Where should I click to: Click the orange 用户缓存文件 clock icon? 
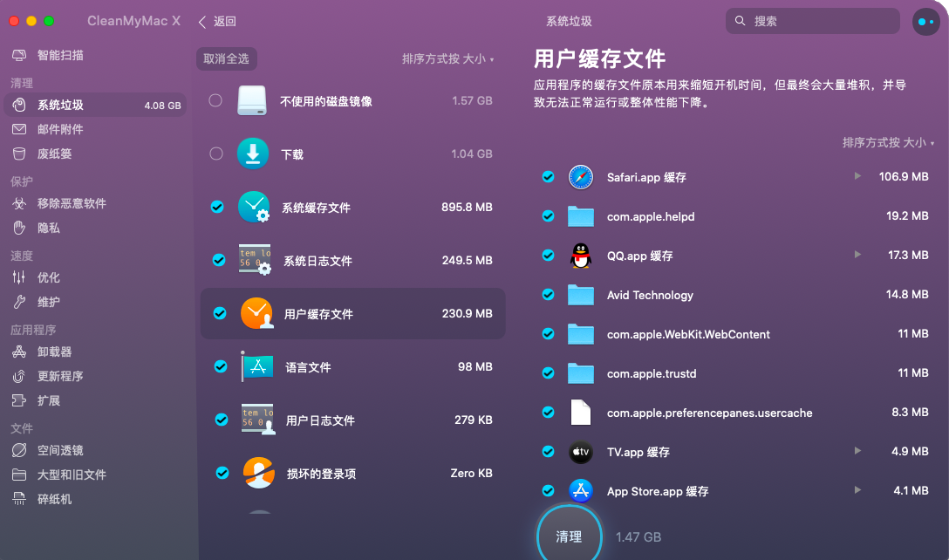click(256, 313)
